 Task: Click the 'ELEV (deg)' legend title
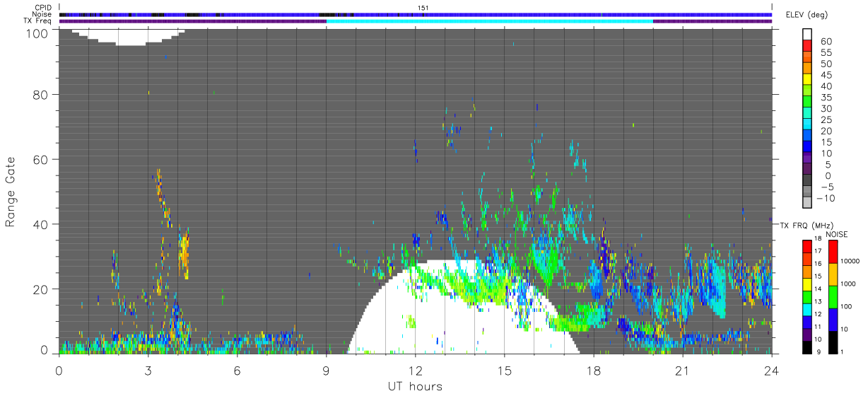click(x=807, y=15)
